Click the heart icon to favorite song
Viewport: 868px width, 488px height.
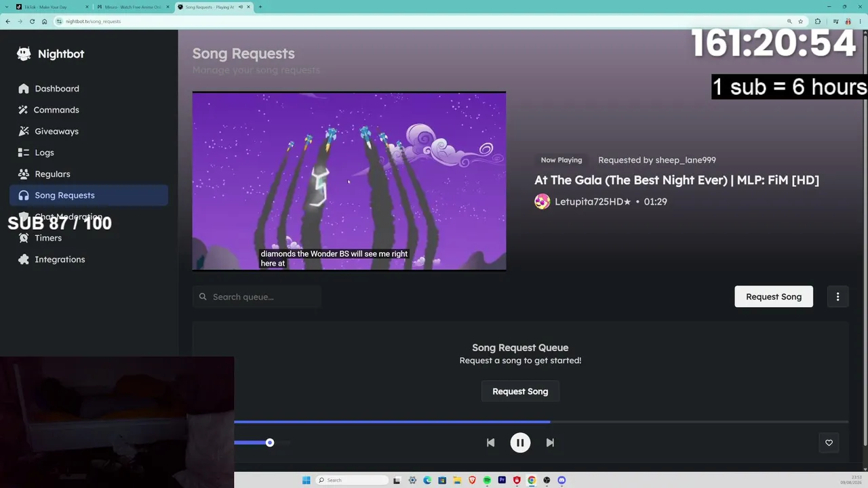coord(829,443)
